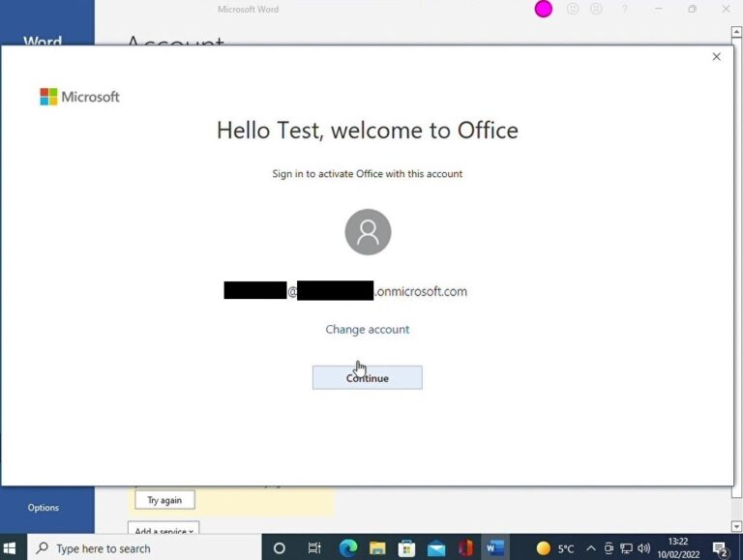Click the magenta account circle in title bar
The image size is (743, 560).
(543, 9)
